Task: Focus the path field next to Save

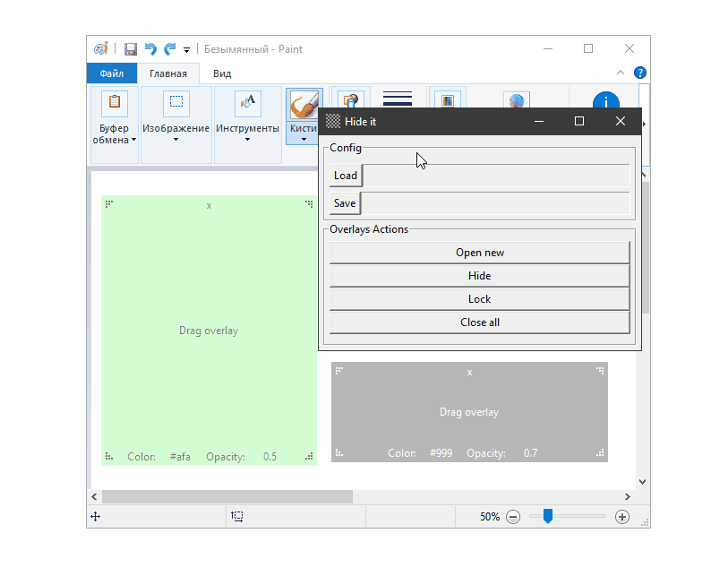Action: (x=495, y=203)
